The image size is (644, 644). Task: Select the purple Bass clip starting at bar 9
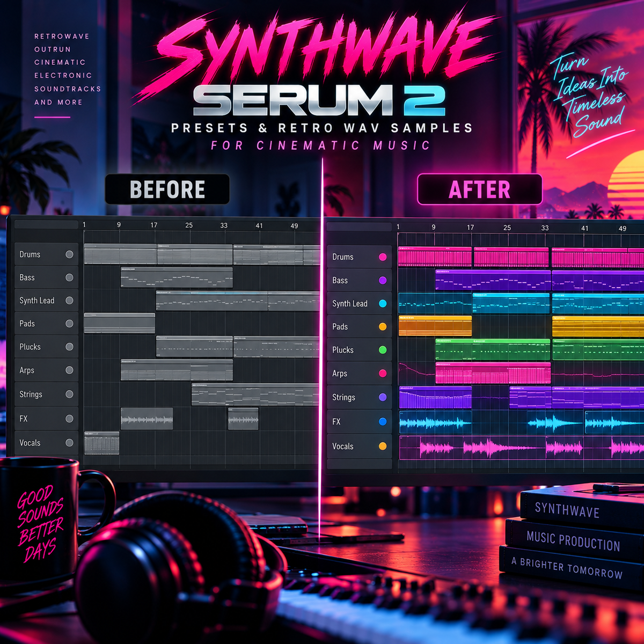click(493, 280)
